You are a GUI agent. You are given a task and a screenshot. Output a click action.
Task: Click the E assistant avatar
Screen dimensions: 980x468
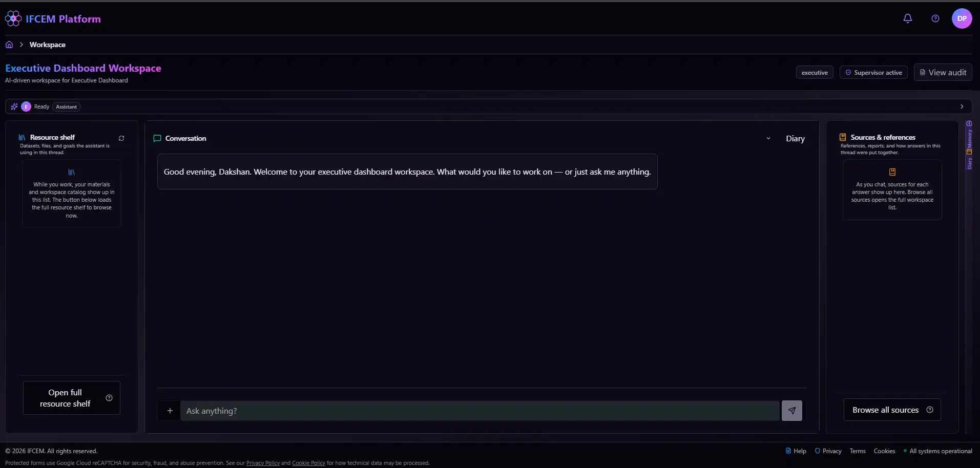(26, 107)
